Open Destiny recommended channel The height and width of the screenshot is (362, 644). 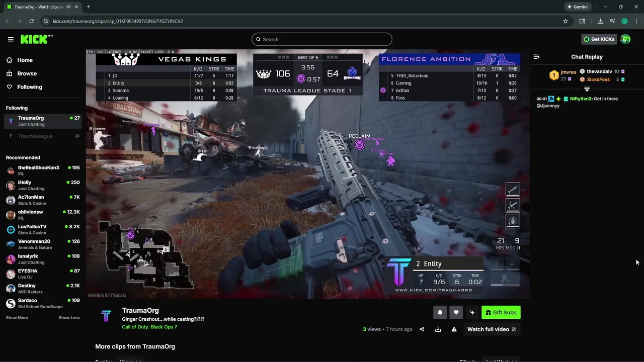pos(43,288)
